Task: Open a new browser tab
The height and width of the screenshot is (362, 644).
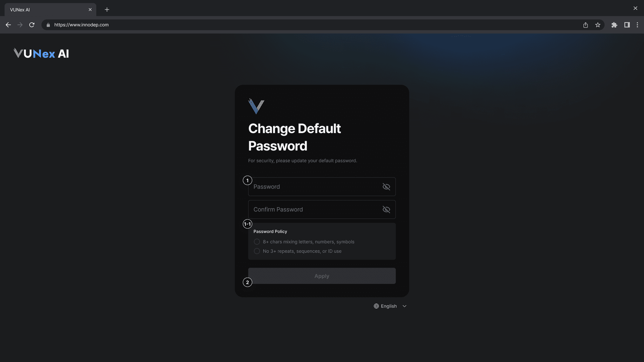Action: click(107, 10)
